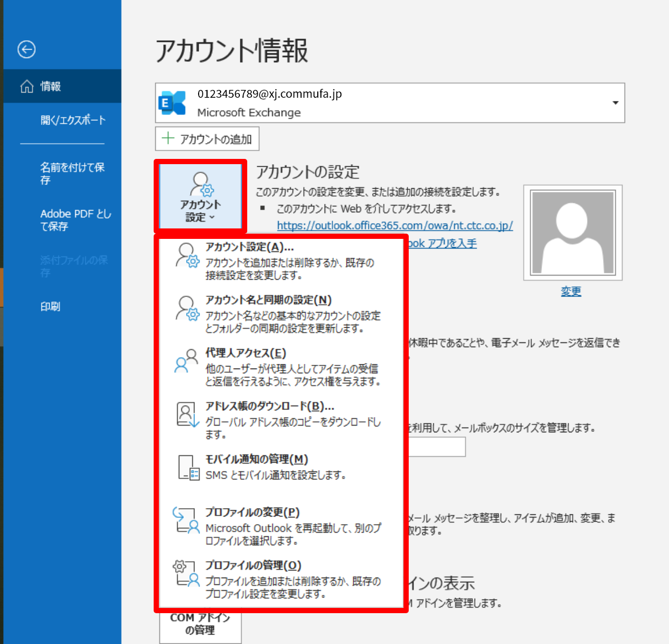This screenshot has width=669, height=644.
Task: Click the profile photo placeholder
Action: coord(573,232)
